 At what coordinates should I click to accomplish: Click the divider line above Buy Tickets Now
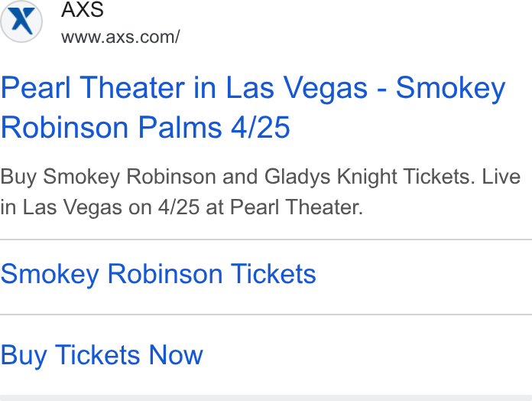(x=266, y=315)
